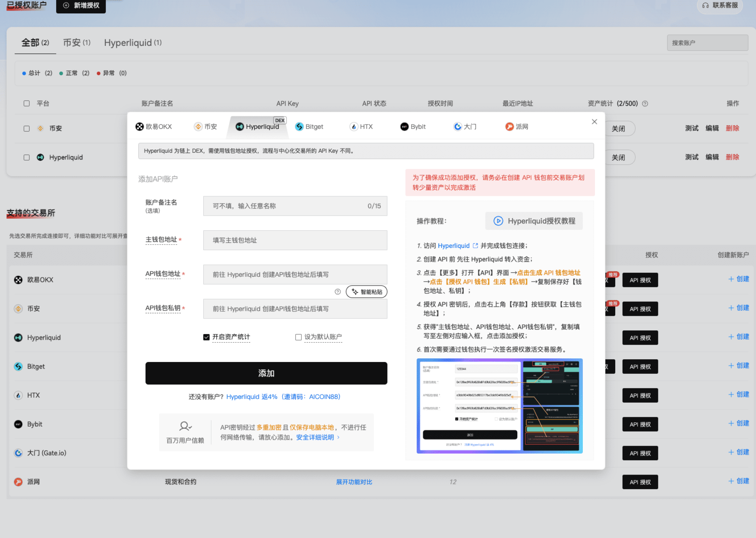Switch to 派网 tab in dialog
The image size is (756, 538).
pos(516,127)
